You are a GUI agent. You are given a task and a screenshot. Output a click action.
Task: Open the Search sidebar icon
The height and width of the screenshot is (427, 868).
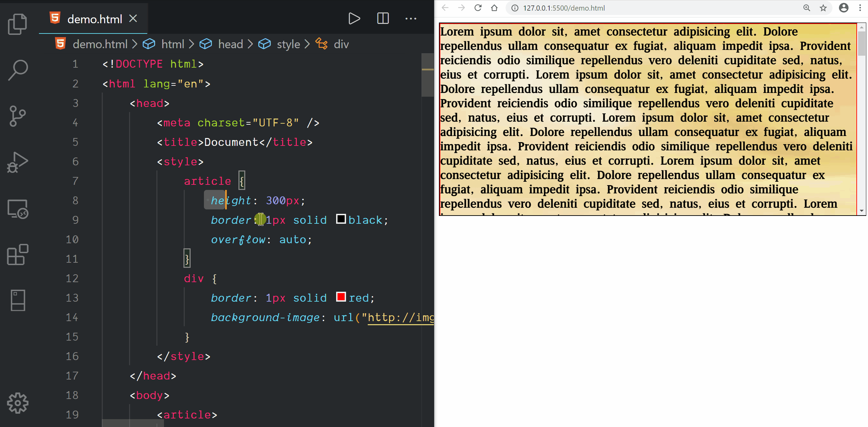tap(17, 70)
